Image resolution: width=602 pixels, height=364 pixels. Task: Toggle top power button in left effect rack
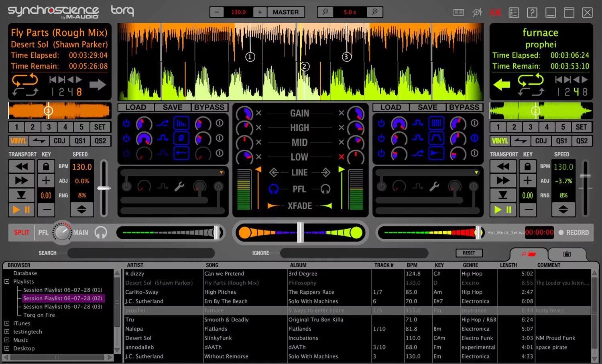coord(126,123)
